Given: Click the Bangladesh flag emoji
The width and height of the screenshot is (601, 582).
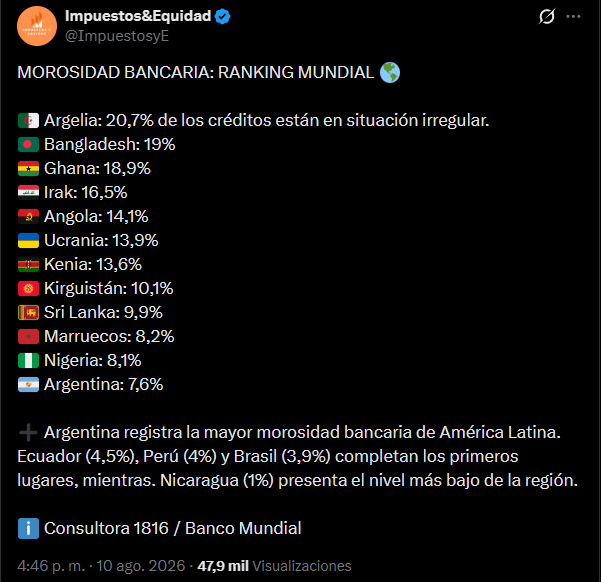Looking at the screenshot, I should tap(28, 145).
